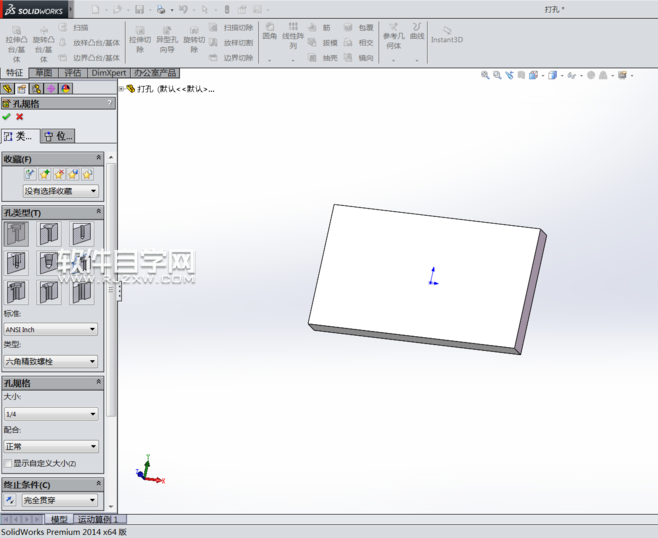
Task: Click the delete favorite star icon
Action: pos(59,174)
